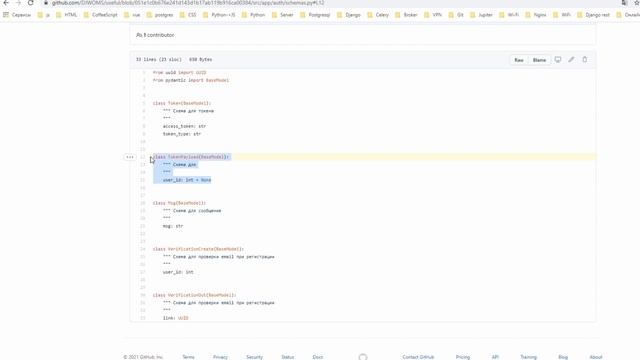Open the Server bookmark folder
Screen dimensions: 640x360
coord(282,15)
